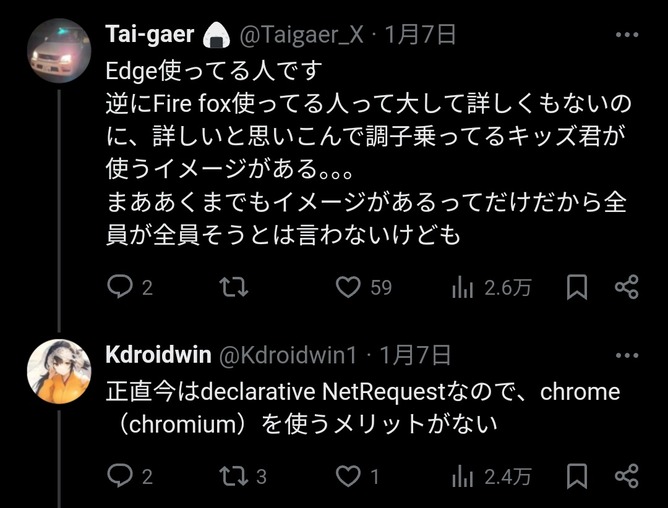Bookmark Tai-gaer's tweet
Screen dimensions: 668x508
click(577, 288)
